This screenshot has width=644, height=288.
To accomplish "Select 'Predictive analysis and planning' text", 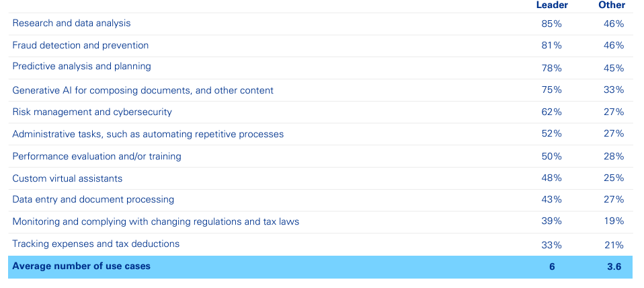I will coord(81,66).
